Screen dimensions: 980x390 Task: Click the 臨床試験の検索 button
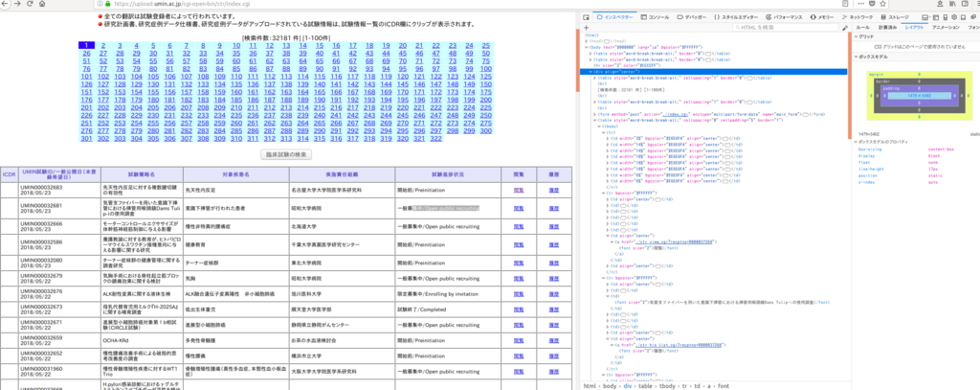[285, 154]
